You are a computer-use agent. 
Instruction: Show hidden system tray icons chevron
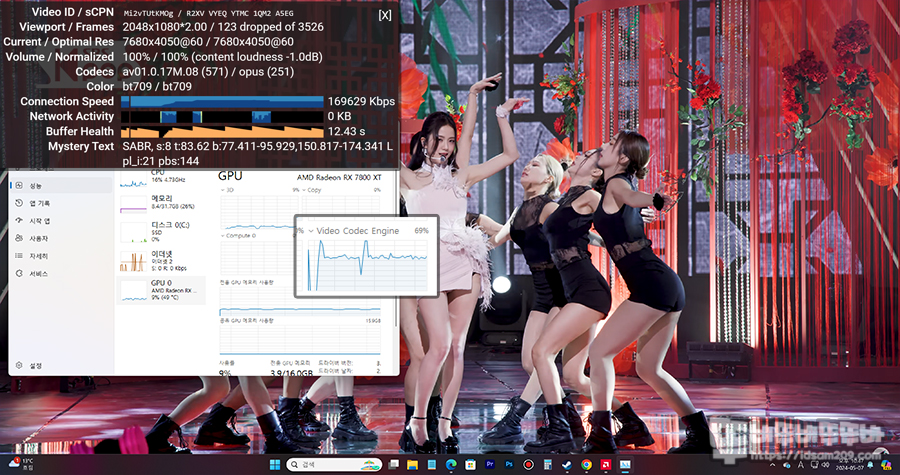click(772, 465)
